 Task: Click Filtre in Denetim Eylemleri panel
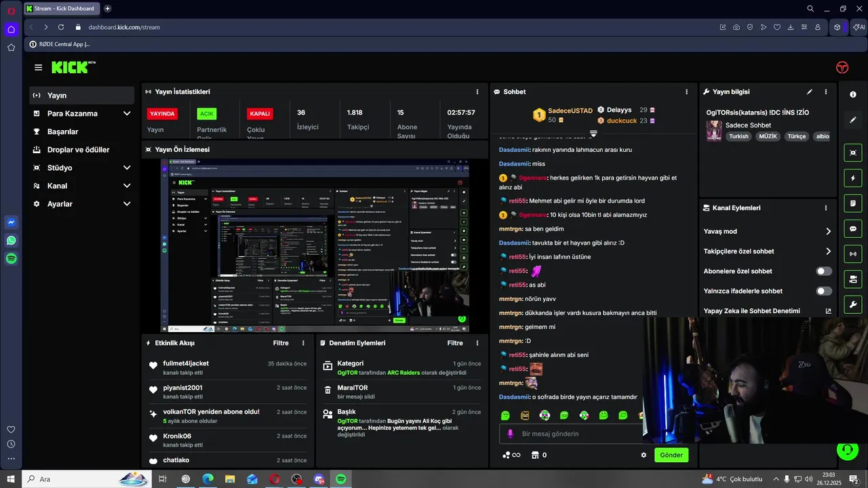[x=455, y=343]
